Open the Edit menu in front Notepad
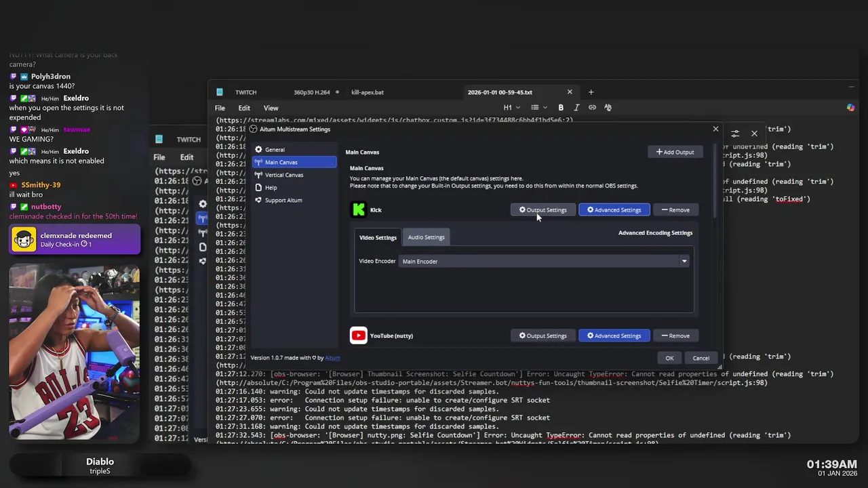 pos(244,108)
